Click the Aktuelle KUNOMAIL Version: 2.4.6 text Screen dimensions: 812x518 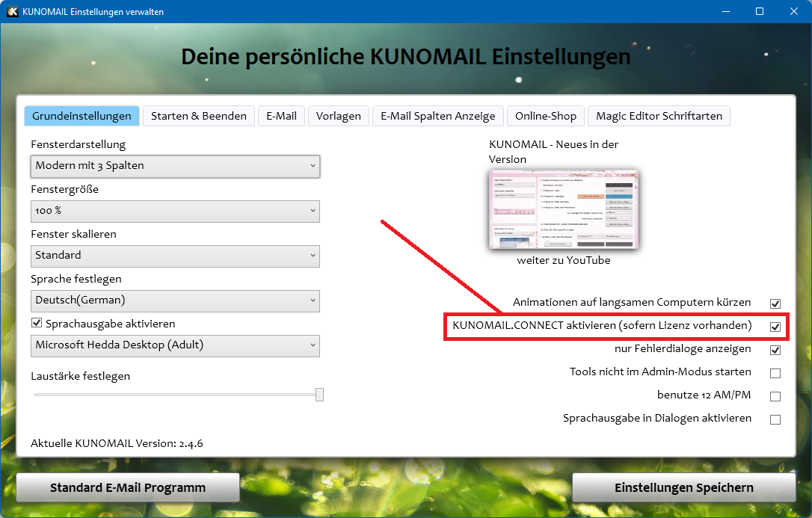117,443
